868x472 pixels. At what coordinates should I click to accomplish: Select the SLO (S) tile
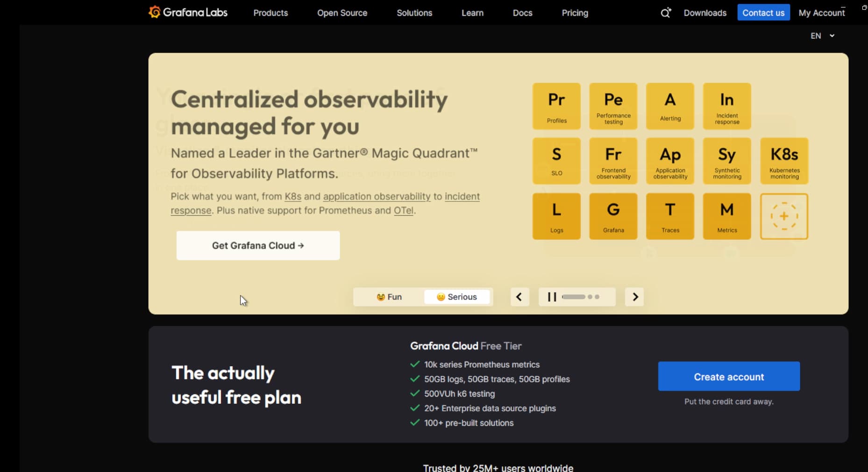pyautogui.click(x=556, y=161)
